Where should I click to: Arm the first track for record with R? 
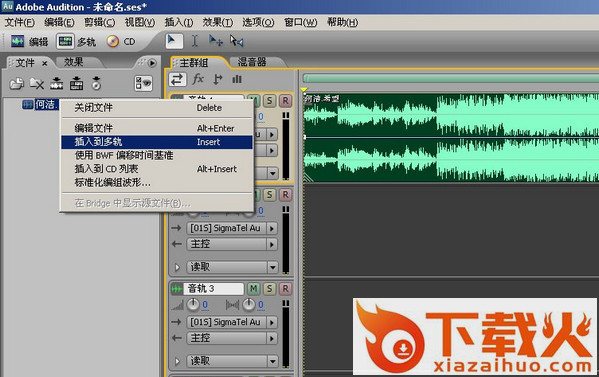285,101
